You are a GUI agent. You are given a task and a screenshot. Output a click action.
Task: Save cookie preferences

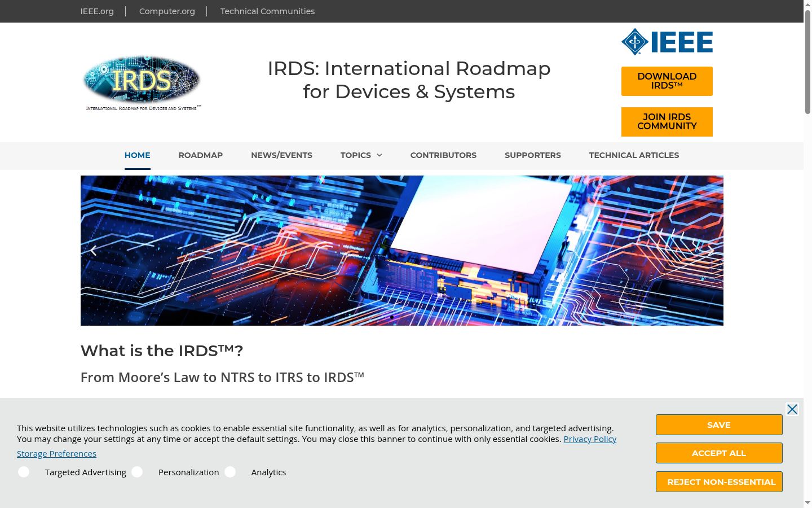pos(719,425)
